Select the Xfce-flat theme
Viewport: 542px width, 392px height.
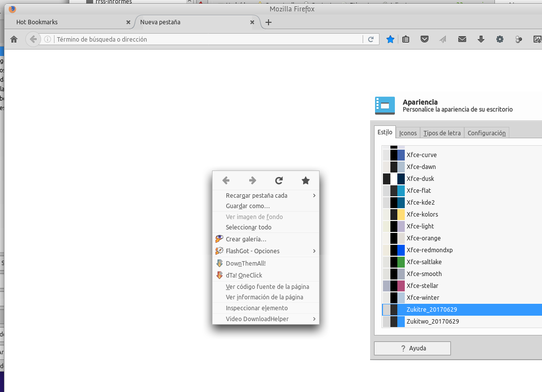pos(462,190)
